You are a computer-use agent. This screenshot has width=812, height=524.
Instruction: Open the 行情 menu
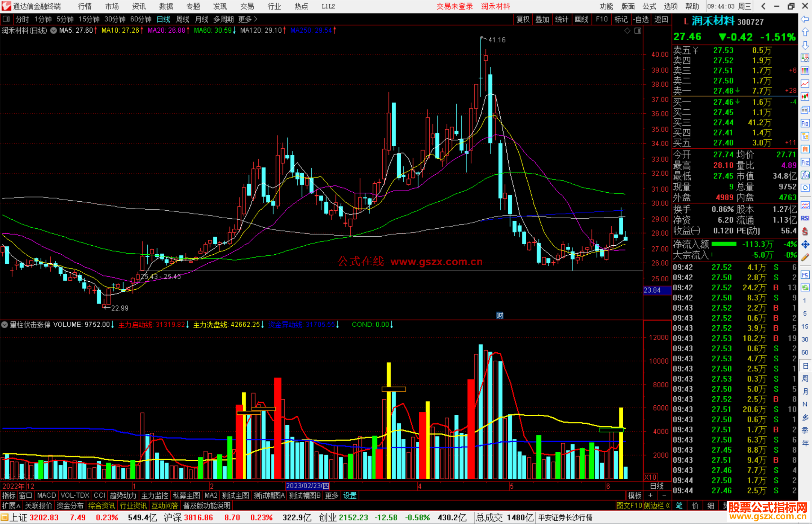(85, 6)
